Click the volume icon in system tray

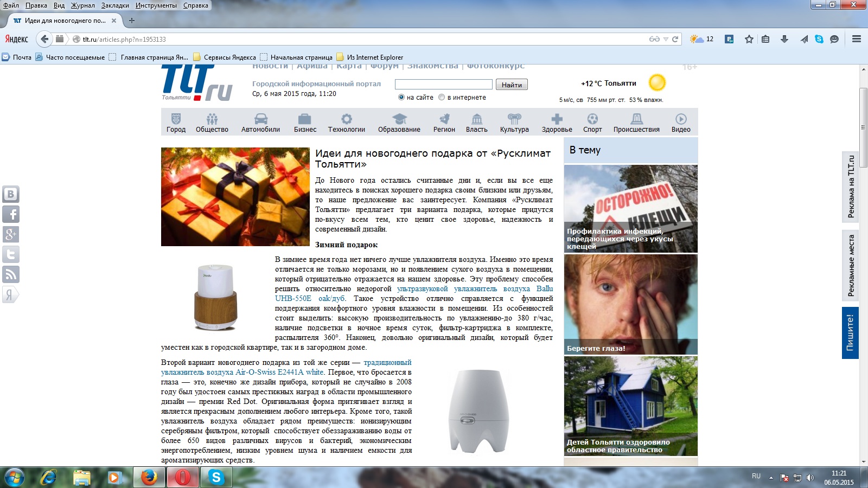click(x=810, y=478)
